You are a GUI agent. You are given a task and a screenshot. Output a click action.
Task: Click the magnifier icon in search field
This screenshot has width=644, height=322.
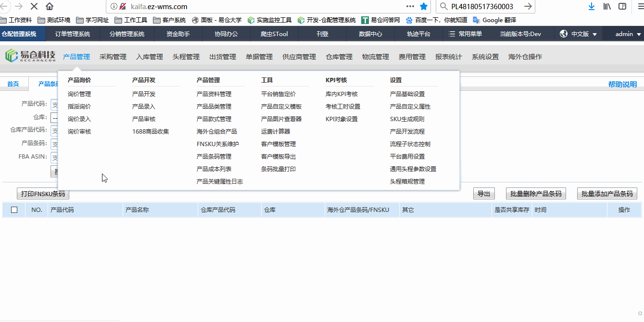click(x=443, y=7)
